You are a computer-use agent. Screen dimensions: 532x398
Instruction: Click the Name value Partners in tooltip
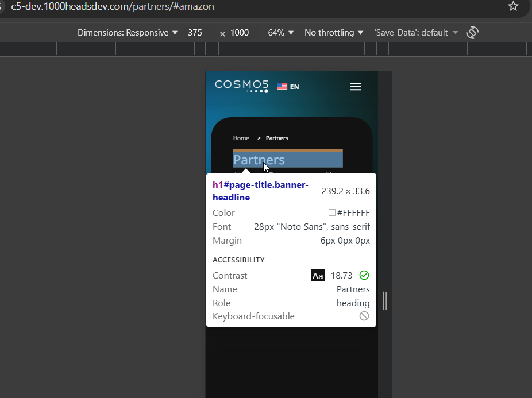tap(353, 289)
